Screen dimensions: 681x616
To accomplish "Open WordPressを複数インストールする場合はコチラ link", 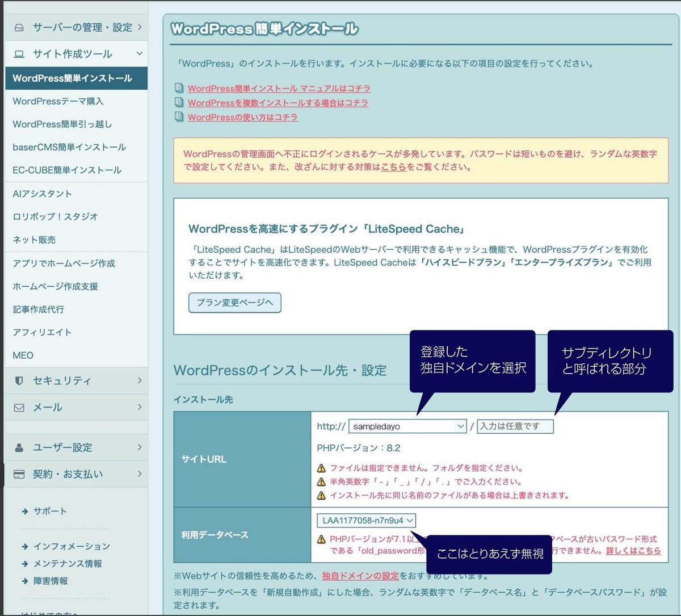I will point(278,103).
